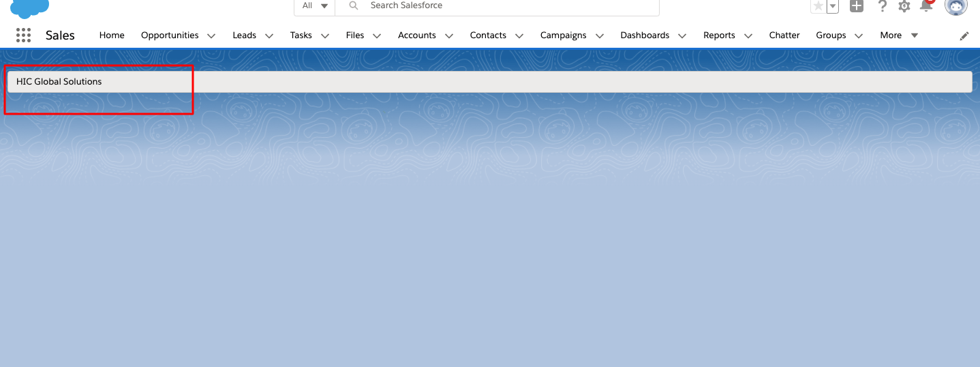Image resolution: width=980 pixels, height=367 pixels.
Task: Click the pencil icon to edit navigation
Action: [x=964, y=36]
